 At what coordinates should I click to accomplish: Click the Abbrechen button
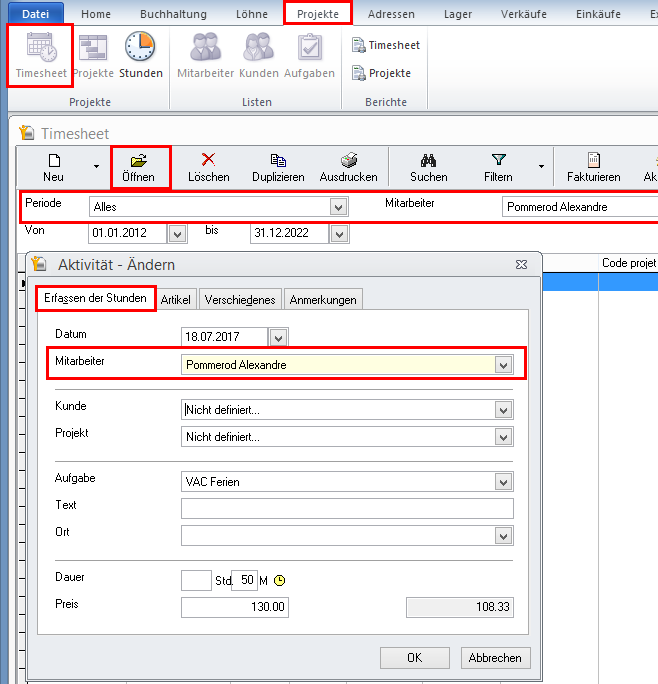(495, 658)
